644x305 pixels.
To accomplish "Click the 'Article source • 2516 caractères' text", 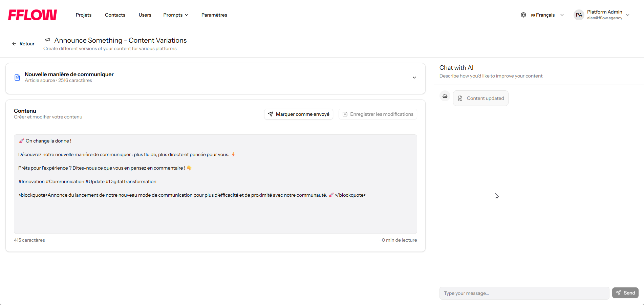I will point(58,80).
